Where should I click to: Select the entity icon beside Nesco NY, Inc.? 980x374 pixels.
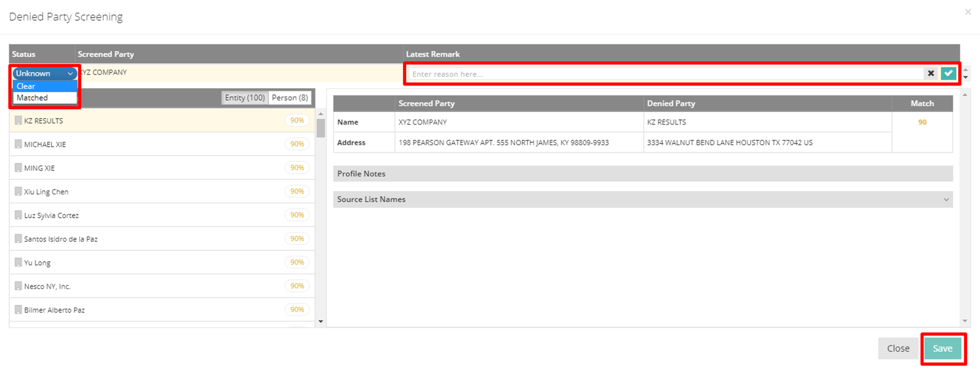pyautogui.click(x=18, y=286)
